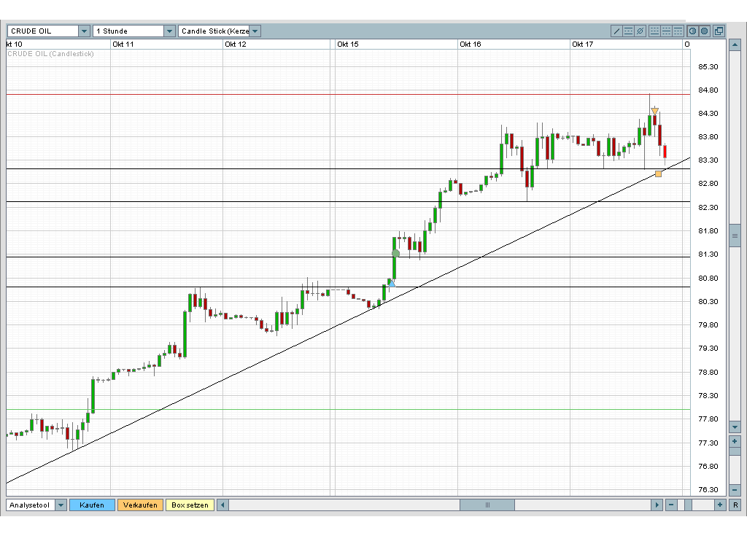
Task: Click the Box setzen button
Action: point(190,505)
